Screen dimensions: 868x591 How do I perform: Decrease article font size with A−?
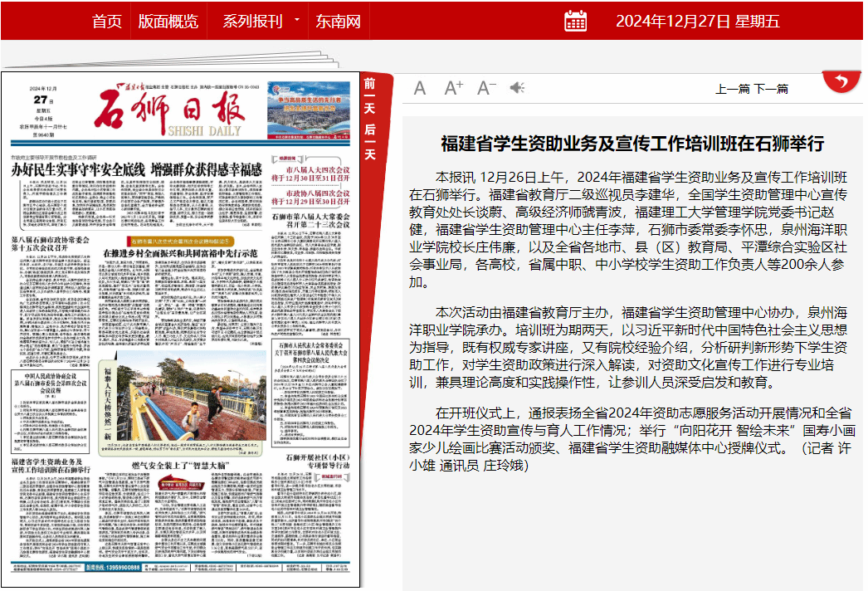tap(486, 88)
